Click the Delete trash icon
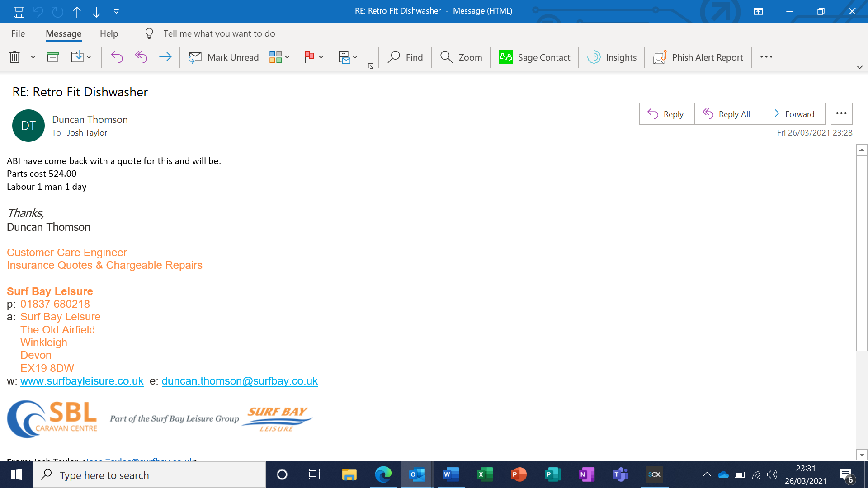Image resolution: width=868 pixels, height=488 pixels. pyautogui.click(x=14, y=57)
